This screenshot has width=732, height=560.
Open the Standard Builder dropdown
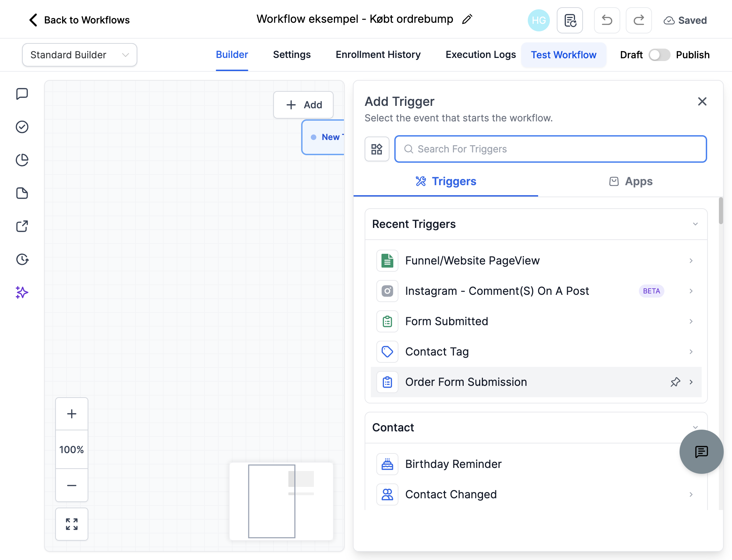click(80, 55)
